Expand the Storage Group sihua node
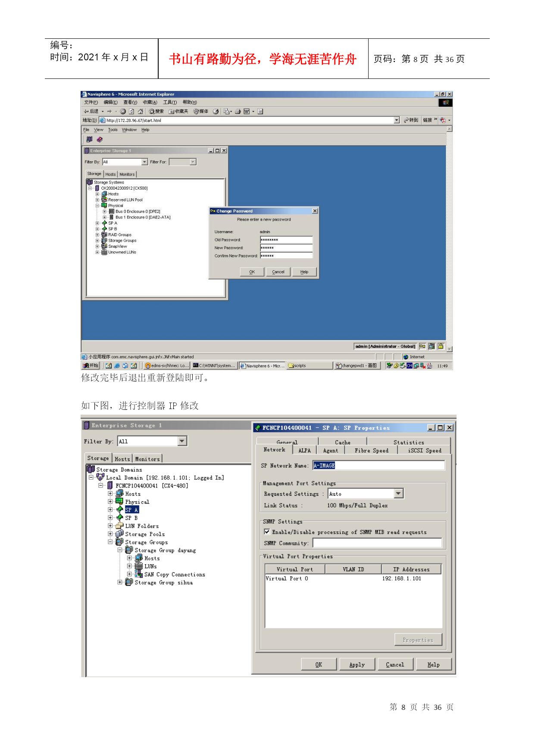The image size is (535, 756). coord(119,582)
